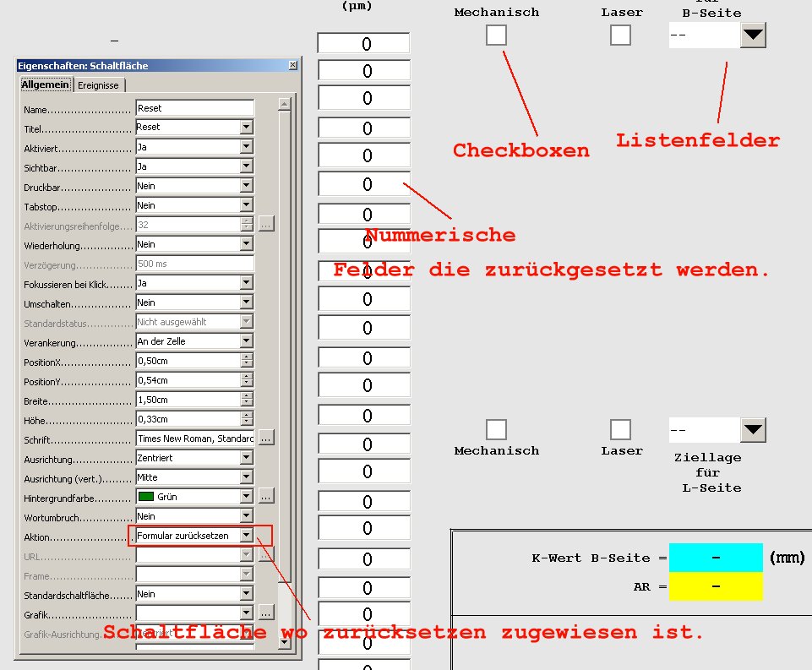Open the Aktivierungsreihenfolge ellipsis button
812x670 pixels.
265,225
